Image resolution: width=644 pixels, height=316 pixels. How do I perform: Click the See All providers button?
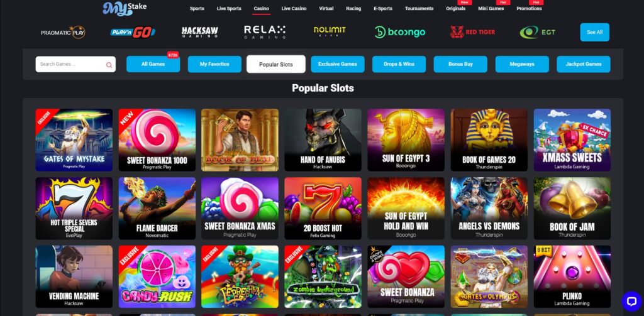594,32
